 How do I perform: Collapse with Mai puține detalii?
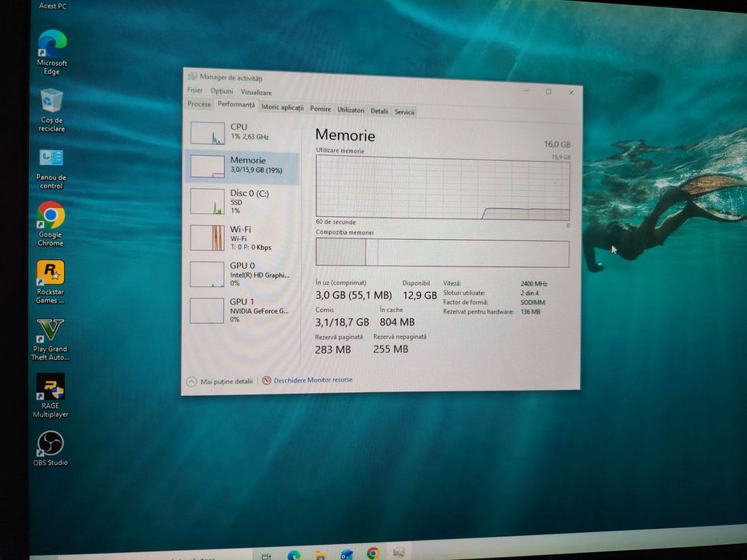tap(219, 381)
